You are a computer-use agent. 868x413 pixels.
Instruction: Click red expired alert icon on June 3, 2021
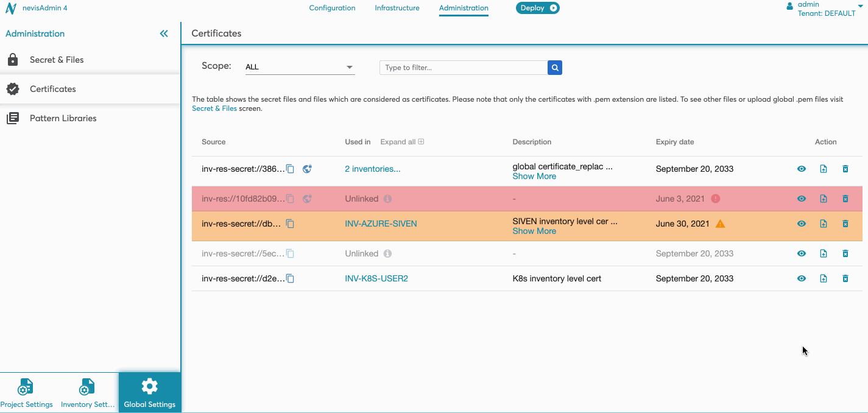coord(716,199)
